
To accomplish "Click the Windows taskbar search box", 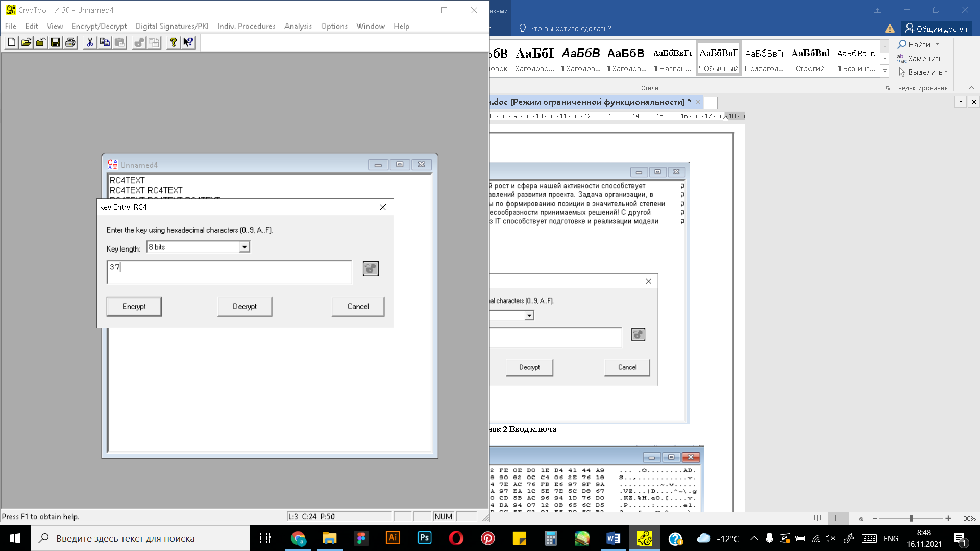I will coord(140,538).
